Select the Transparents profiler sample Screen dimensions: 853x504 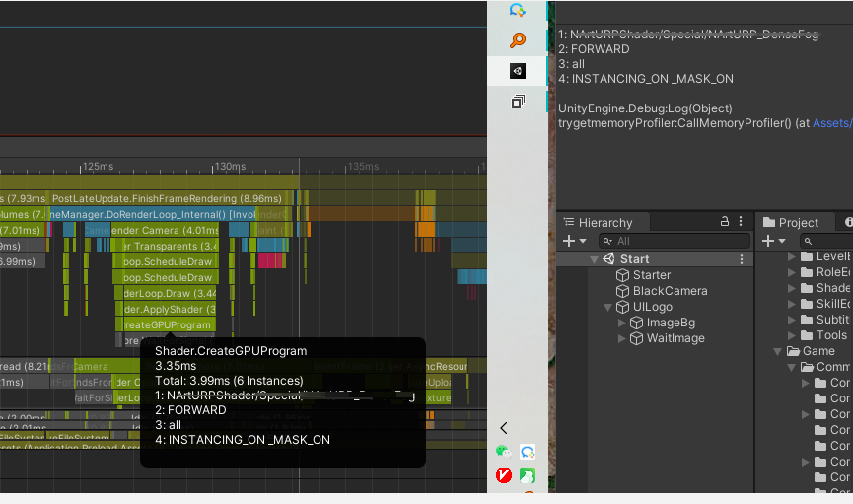[x=170, y=246]
